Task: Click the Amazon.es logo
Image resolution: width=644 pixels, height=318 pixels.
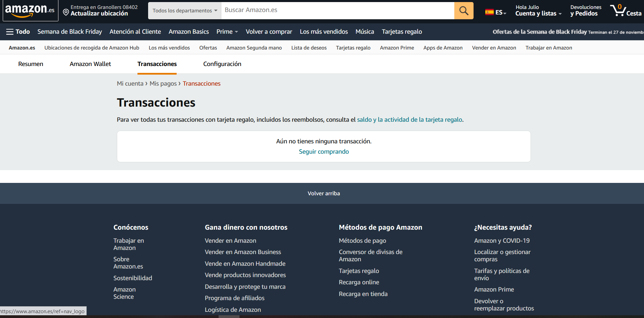Action: (x=30, y=11)
